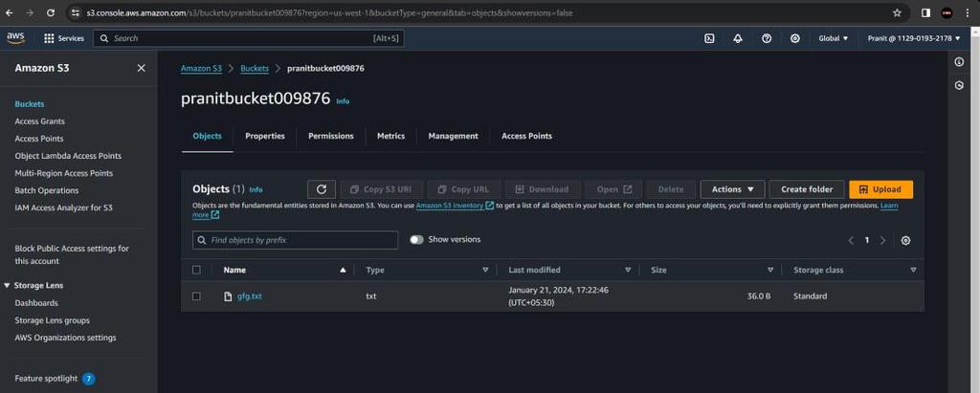This screenshot has height=393, width=980.
Task: Close the Amazon S3 sidebar panel
Action: pos(142,68)
